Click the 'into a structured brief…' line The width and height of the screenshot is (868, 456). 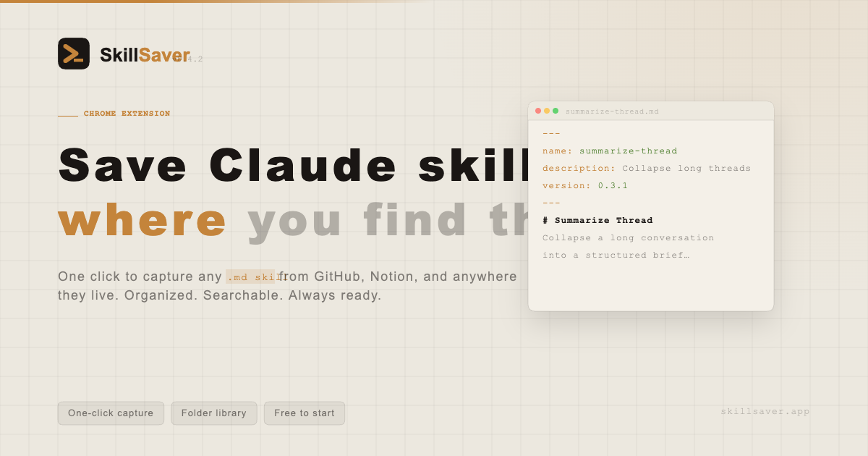pos(616,255)
